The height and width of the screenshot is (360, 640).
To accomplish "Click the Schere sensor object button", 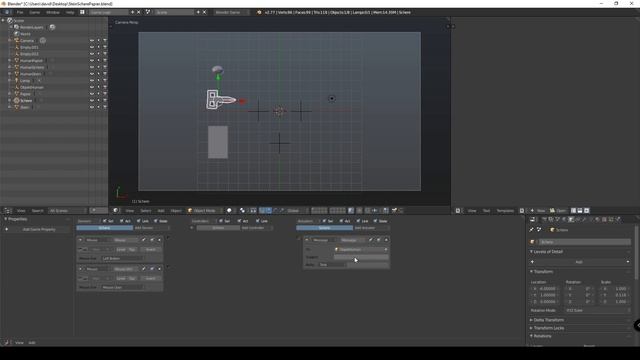I will pyautogui.click(x=104, y=228).
